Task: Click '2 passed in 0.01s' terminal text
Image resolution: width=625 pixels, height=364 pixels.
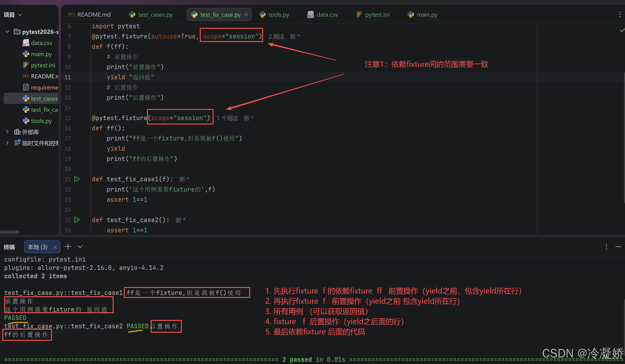Action: click(314, 360)
